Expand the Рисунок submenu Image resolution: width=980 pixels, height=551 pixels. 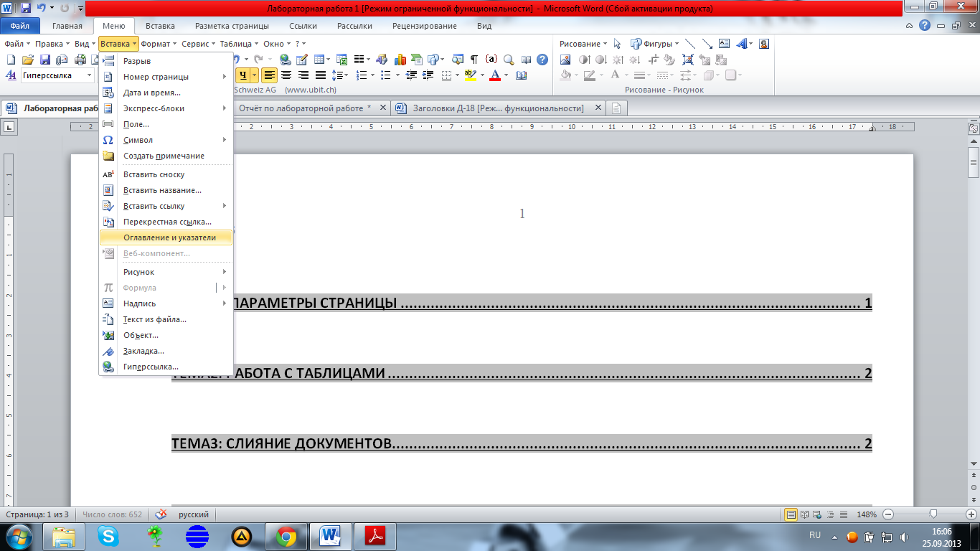[166, 272]
